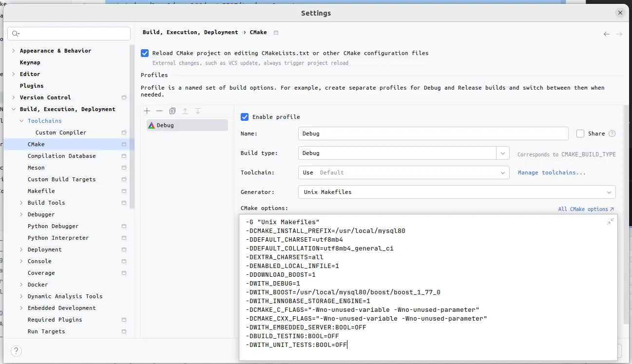632x364 pixels.
Task: Expand Embedded Development node
Action: [21, 308]
